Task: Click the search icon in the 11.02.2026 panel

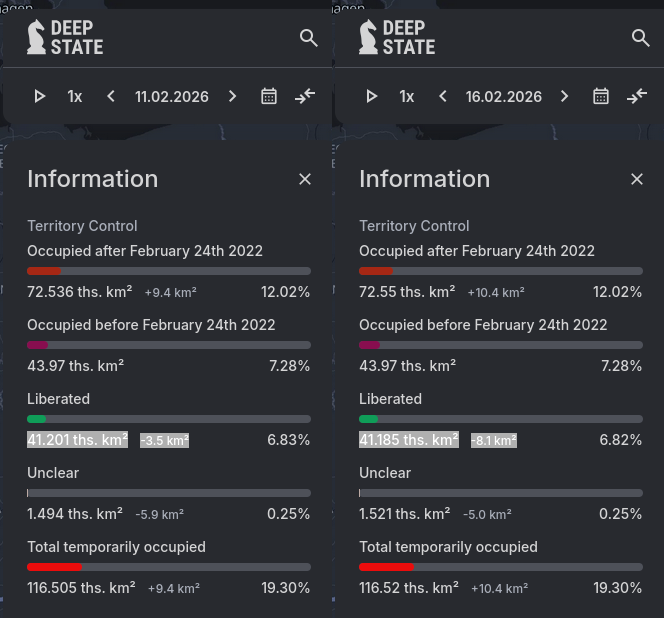Action: pyautogui.click(x=308, y=38)
